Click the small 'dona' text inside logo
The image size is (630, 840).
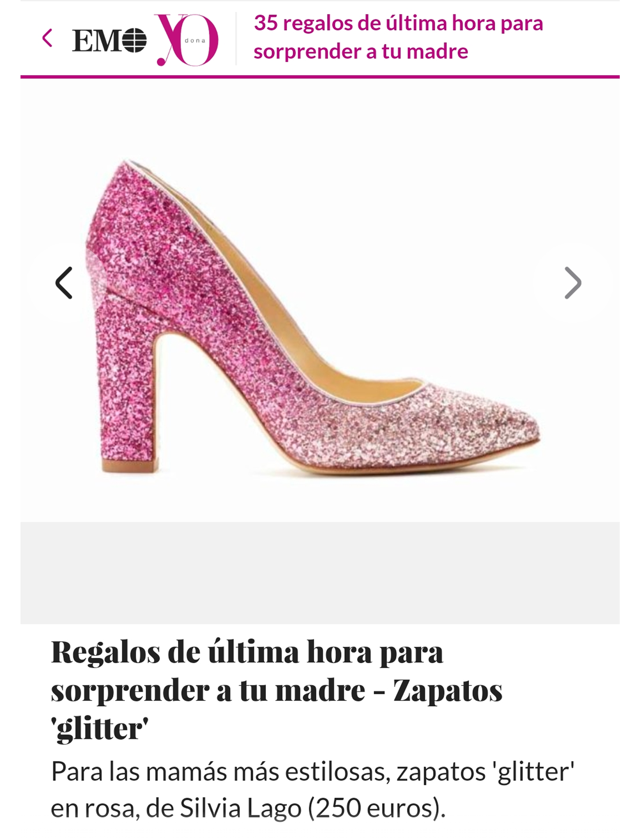[195, 41]
